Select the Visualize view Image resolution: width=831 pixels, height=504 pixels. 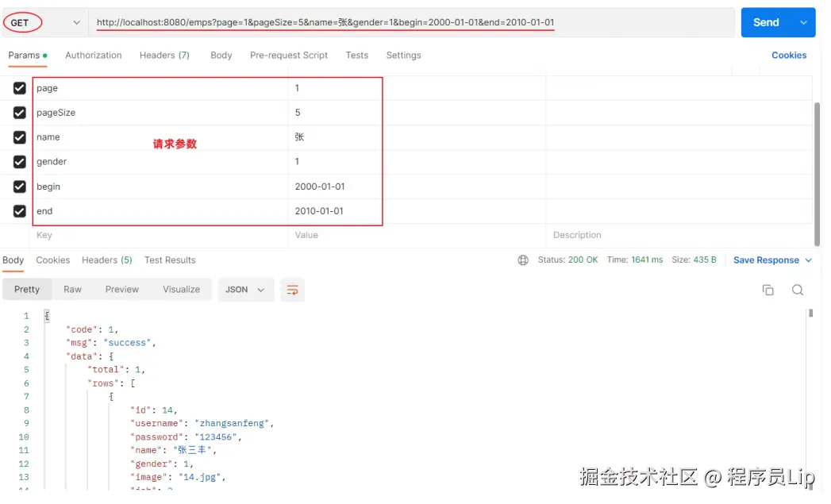coord(181,290)
